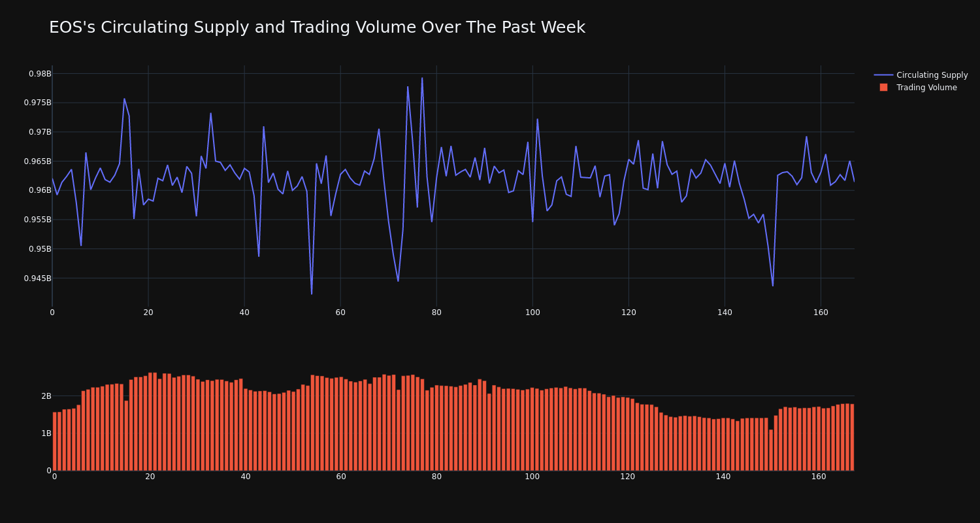The image size is (980, 523).
Task: Click the 100 tick label under line chart
Action: (x=532, y=312)
